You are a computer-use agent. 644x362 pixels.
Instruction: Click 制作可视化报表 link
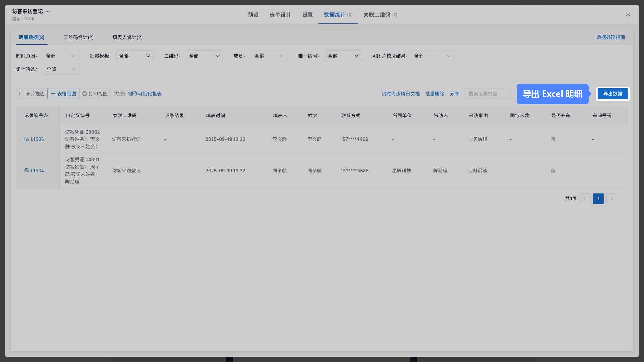click(x=145, y=94)
